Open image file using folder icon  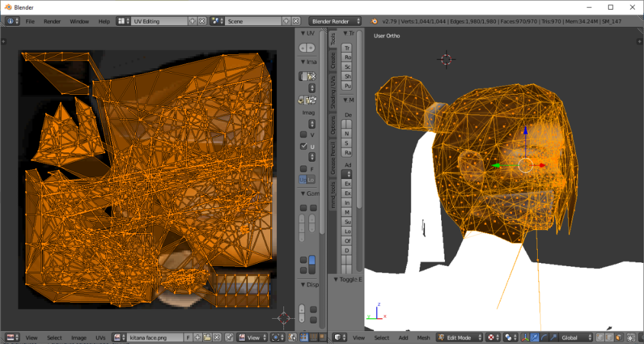[208, 338]
